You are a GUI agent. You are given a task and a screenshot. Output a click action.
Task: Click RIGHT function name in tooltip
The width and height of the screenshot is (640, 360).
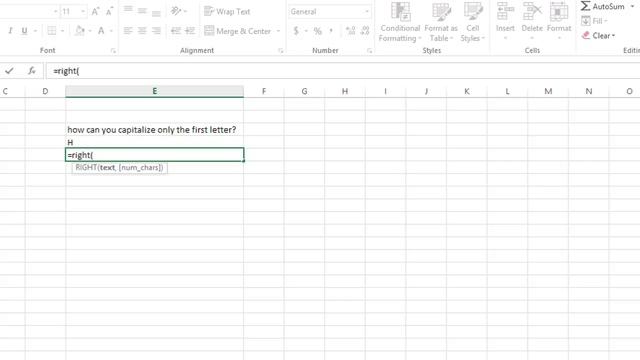click(x=86, y=167)
